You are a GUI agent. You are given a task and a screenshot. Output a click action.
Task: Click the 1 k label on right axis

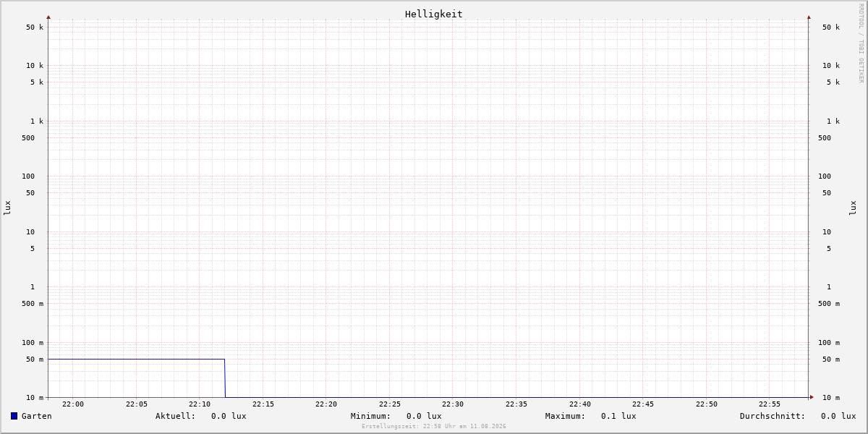click(x=833, y=121)
